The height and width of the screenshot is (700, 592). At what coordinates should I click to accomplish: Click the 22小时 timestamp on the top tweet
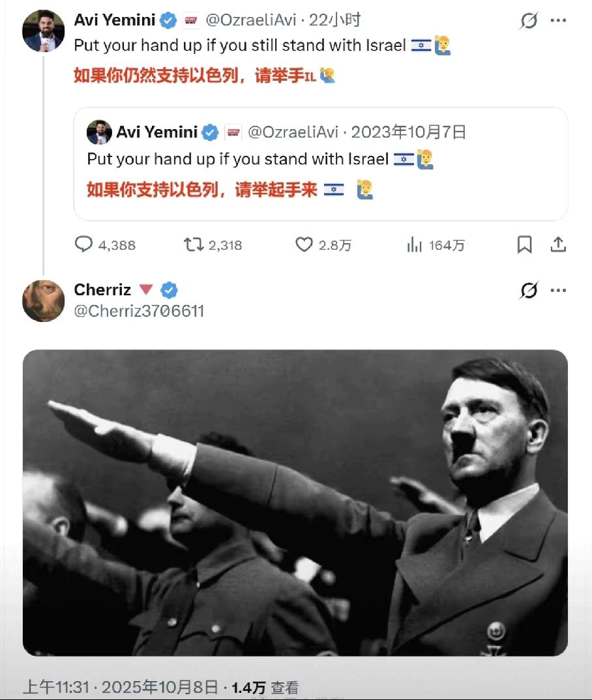coord(335,20)
